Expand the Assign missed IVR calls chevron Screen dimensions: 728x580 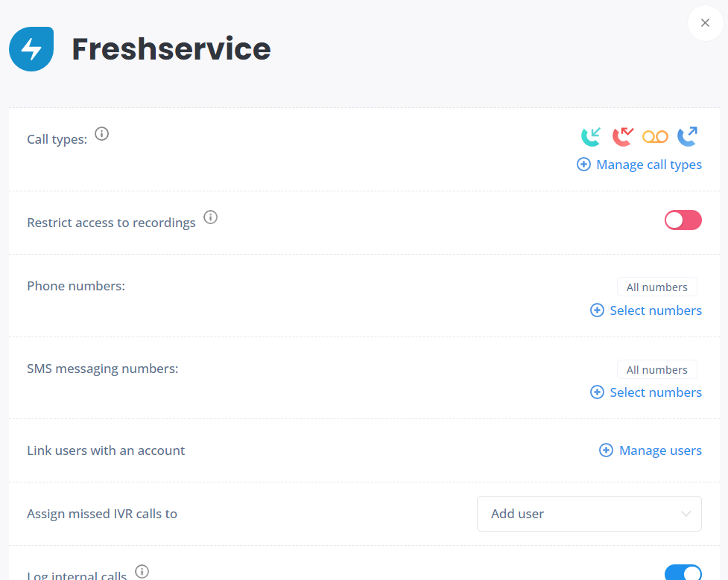click(x=686, y=514)
